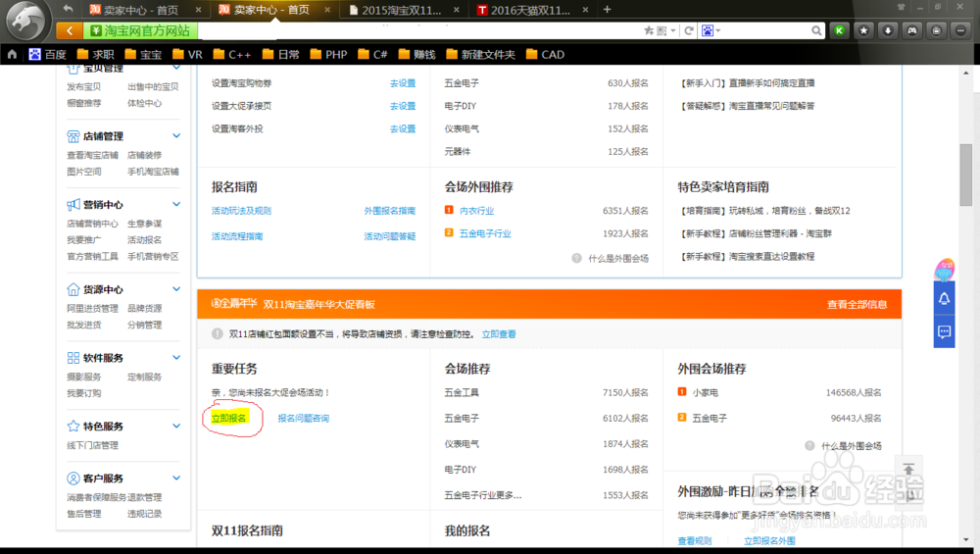The width and height of the screenshot is (980, 554).
Task: Collapse the 店铺管理 section chevron
Action: (176, 135)
